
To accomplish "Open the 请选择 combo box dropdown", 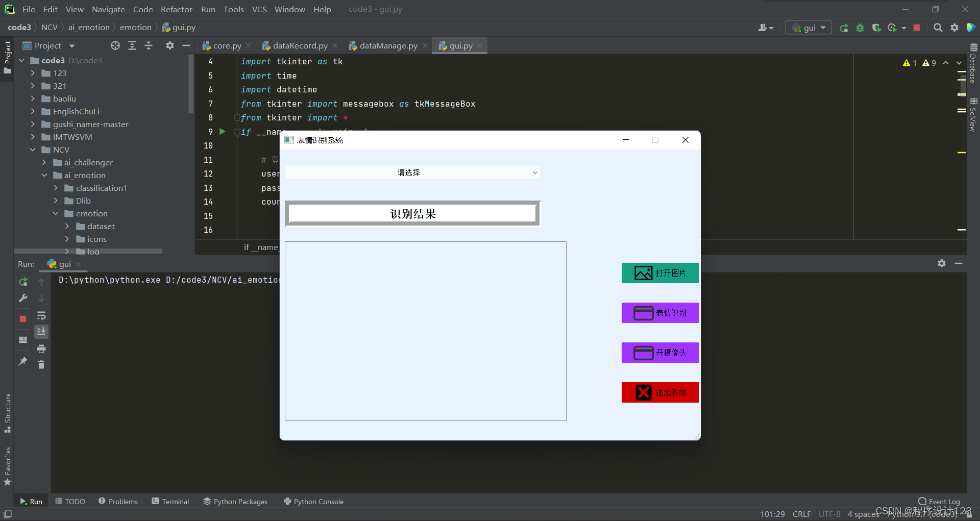I will [x=412, y=172].
